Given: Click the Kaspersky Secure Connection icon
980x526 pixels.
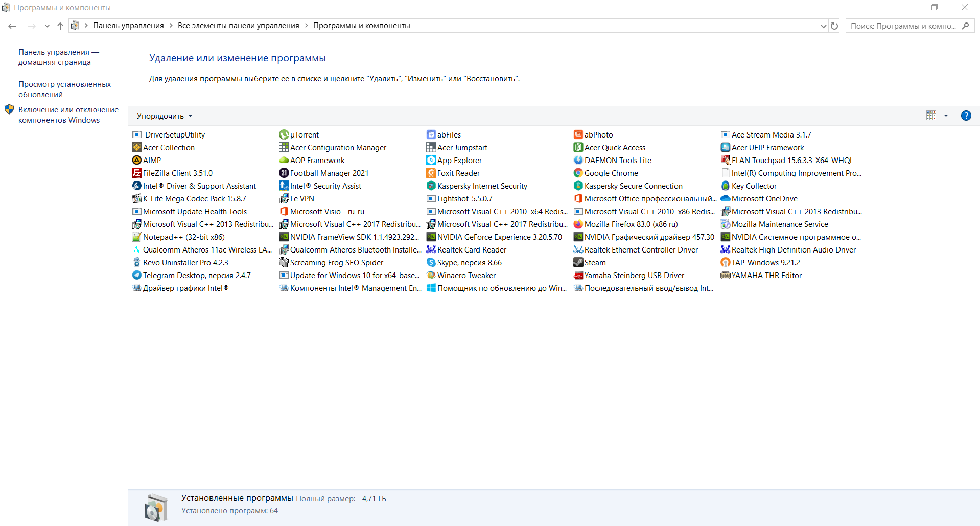Looking at the screenshot, I should point(578,186).
